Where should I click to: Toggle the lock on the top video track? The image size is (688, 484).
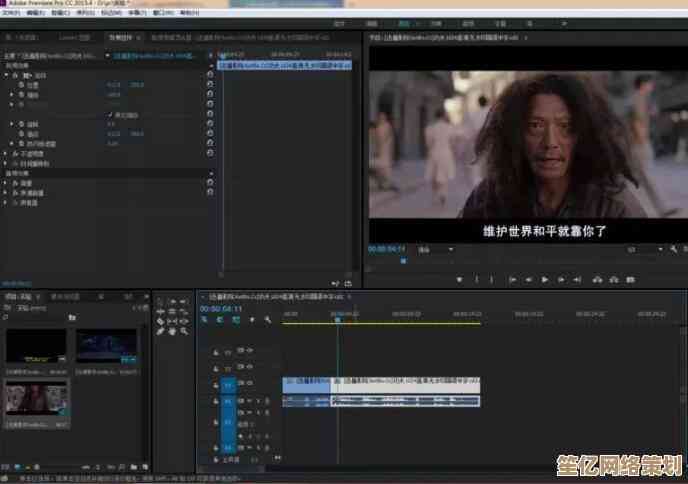coord(217,351)
